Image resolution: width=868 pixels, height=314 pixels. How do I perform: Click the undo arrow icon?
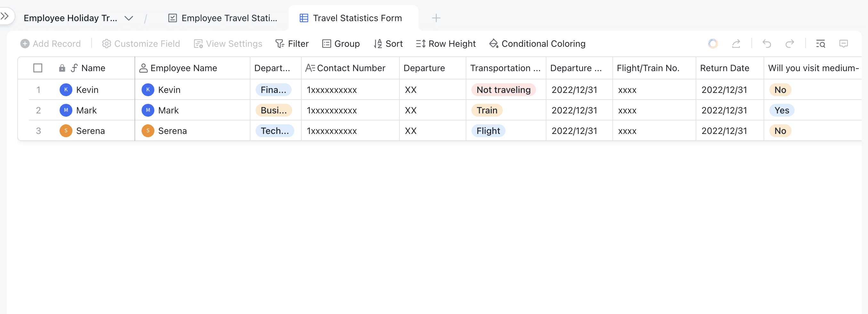(x=766, y=44)
